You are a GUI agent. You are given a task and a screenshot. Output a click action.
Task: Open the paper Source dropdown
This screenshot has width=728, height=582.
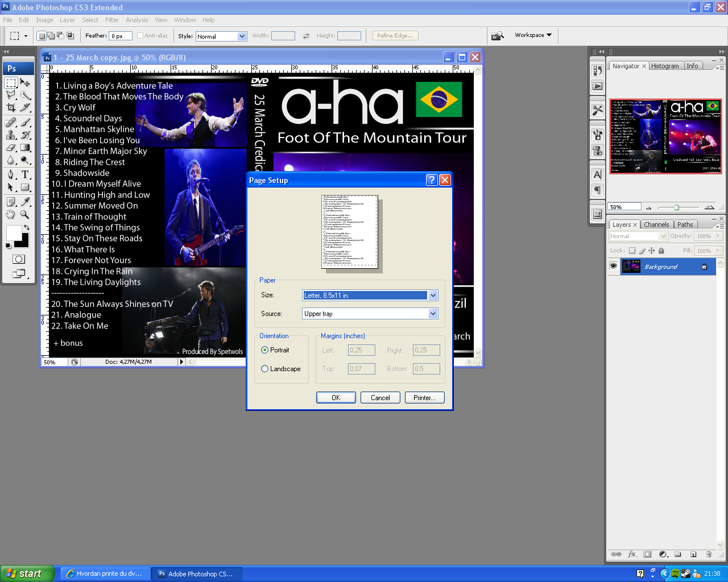pos(433,314)
